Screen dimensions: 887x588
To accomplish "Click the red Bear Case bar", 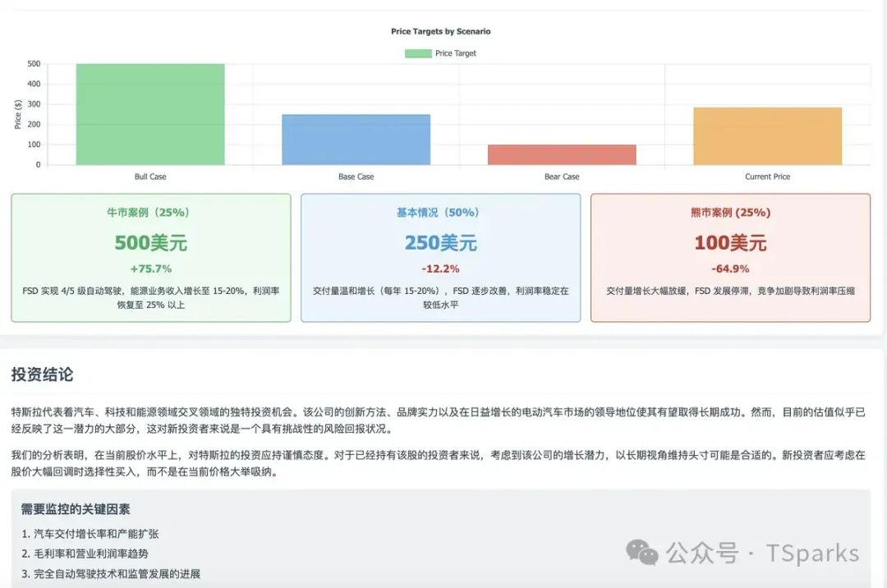I will pos(562,155).
